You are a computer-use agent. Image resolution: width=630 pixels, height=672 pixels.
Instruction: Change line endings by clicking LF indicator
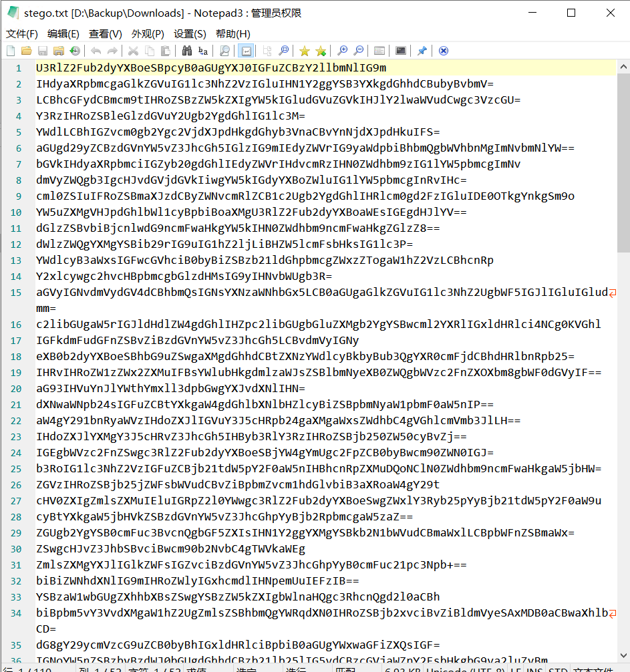[x=515, y=668]
